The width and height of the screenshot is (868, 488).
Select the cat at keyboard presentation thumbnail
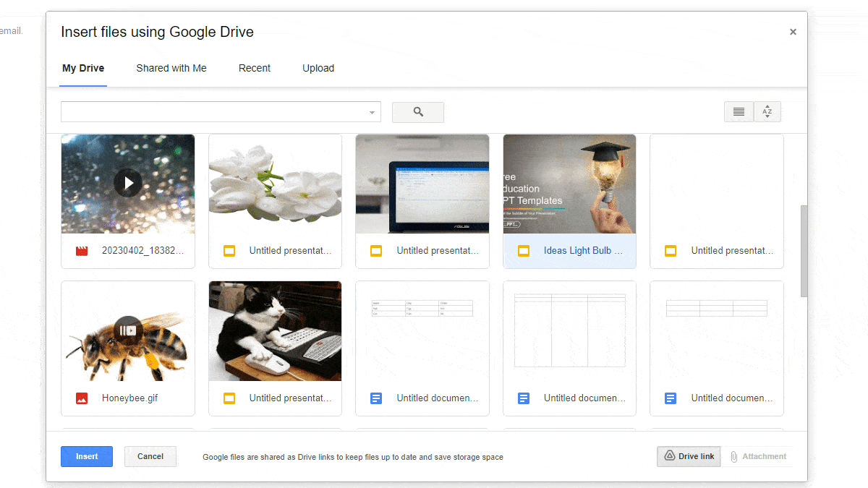(x=275, y=330)
